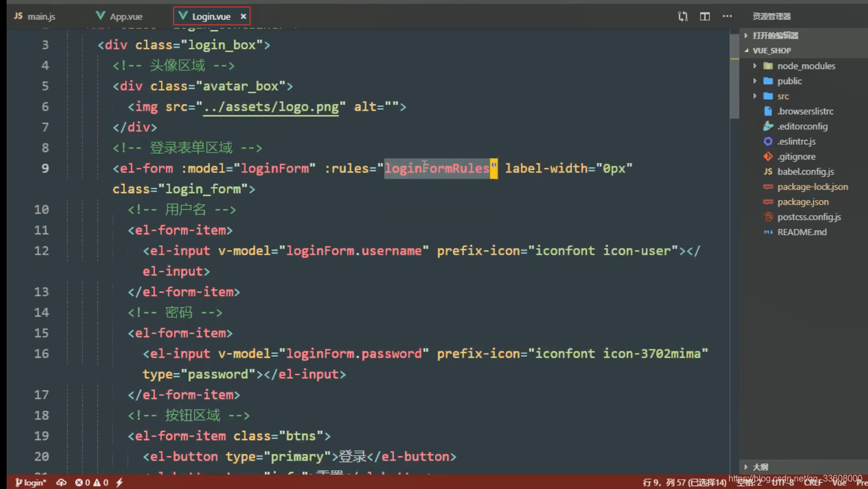Click the package.json npm icon

(768, 202)
